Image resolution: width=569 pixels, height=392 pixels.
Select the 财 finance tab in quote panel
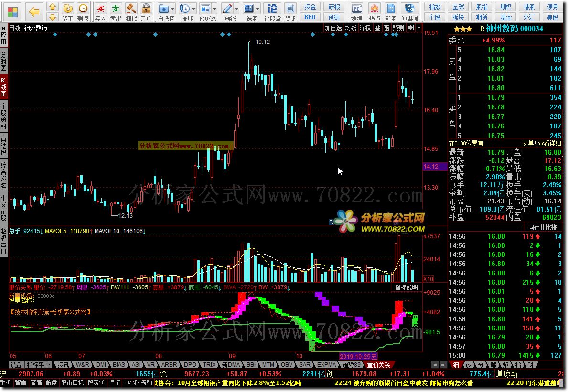(530, 364)
